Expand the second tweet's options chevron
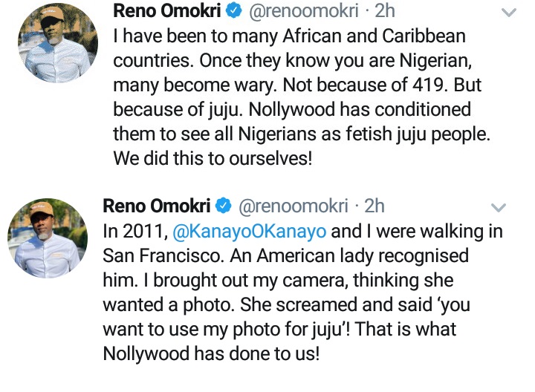 [499, 207]
